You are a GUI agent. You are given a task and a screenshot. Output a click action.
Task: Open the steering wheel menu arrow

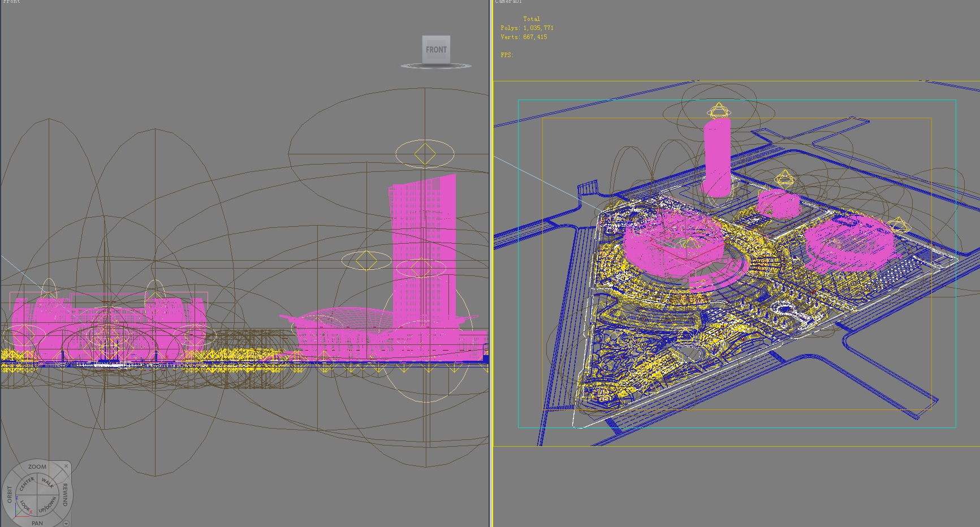click(x=66, y=524)
